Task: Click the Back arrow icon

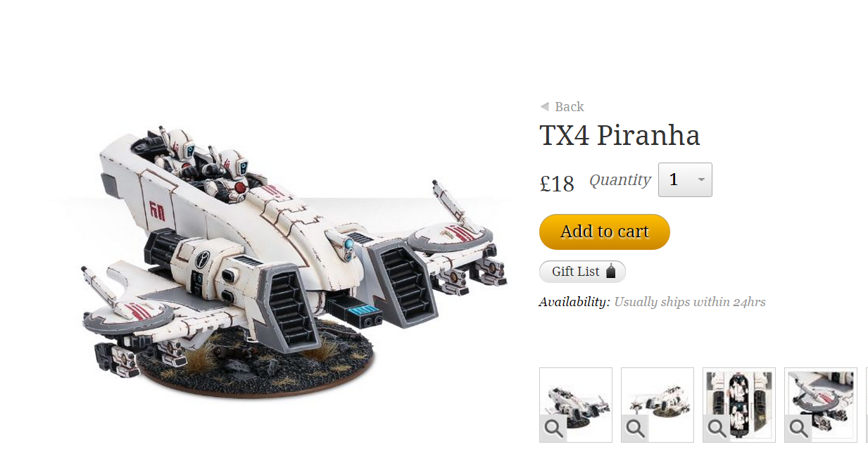Action: (544, 106)
